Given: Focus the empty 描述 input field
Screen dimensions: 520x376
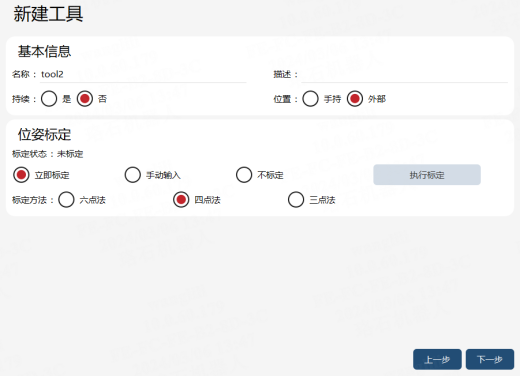Looking at the screenshot, I should pyautogui.click(x=404, y=74).
